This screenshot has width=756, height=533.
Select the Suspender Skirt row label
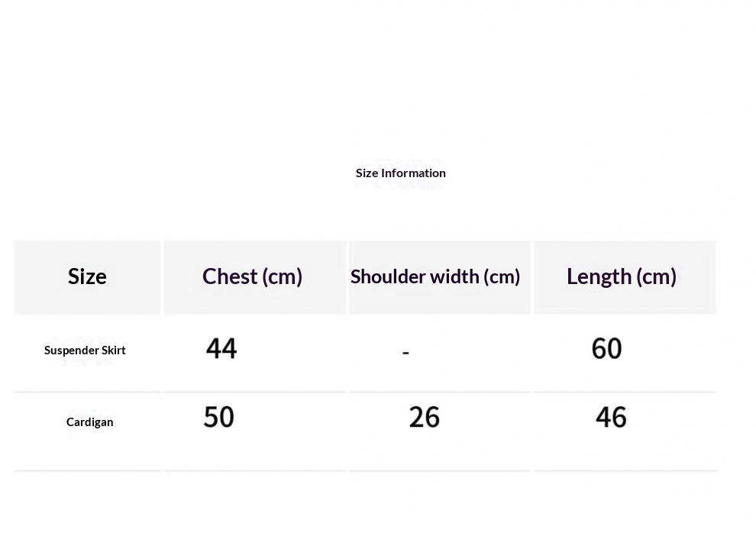tap(85, 350)
